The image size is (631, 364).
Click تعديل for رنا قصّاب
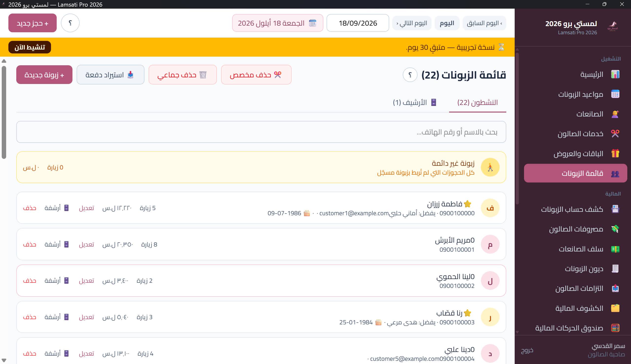(86, 317)
